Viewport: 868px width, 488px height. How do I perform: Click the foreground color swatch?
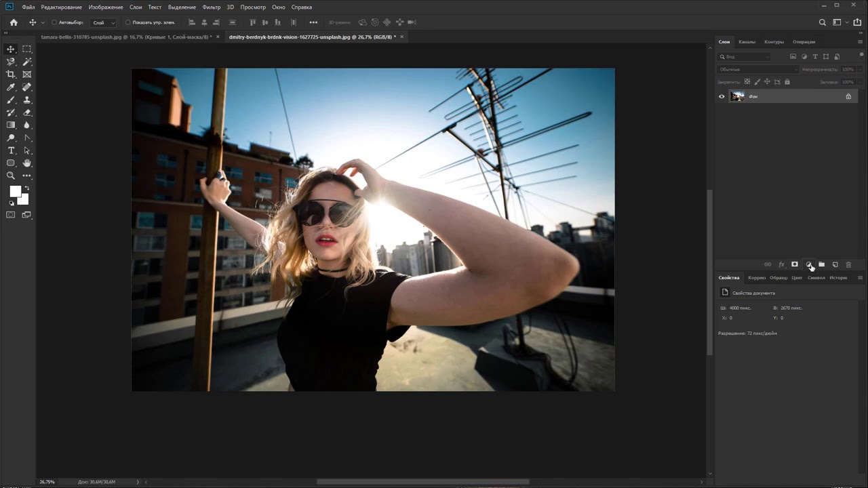click(15, 192)
